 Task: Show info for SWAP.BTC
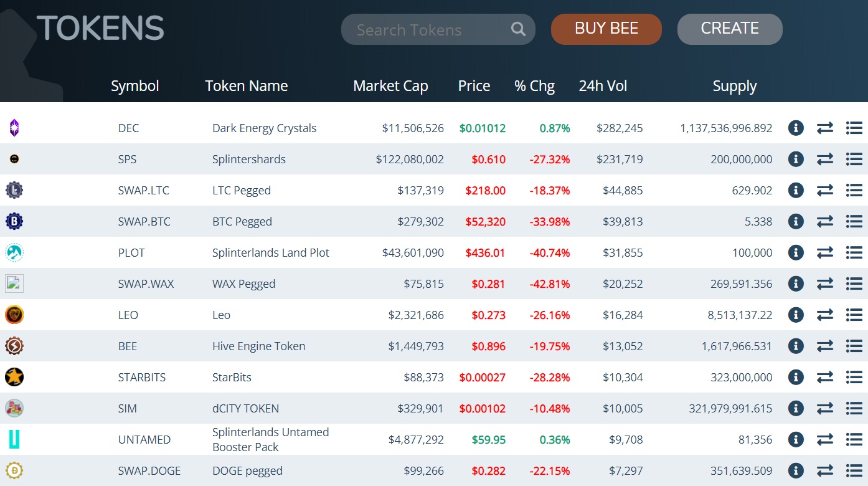pos(796,221)
